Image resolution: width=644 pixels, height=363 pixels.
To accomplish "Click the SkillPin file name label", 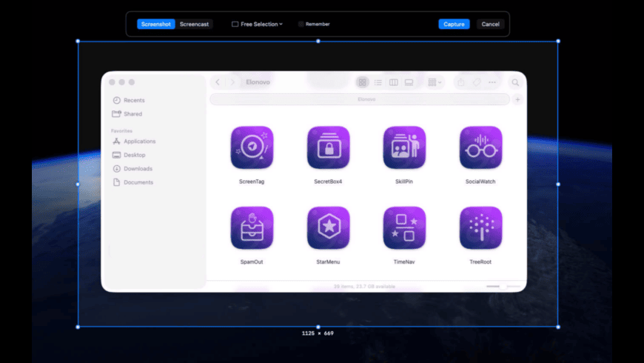I will (x=404, y=181).
